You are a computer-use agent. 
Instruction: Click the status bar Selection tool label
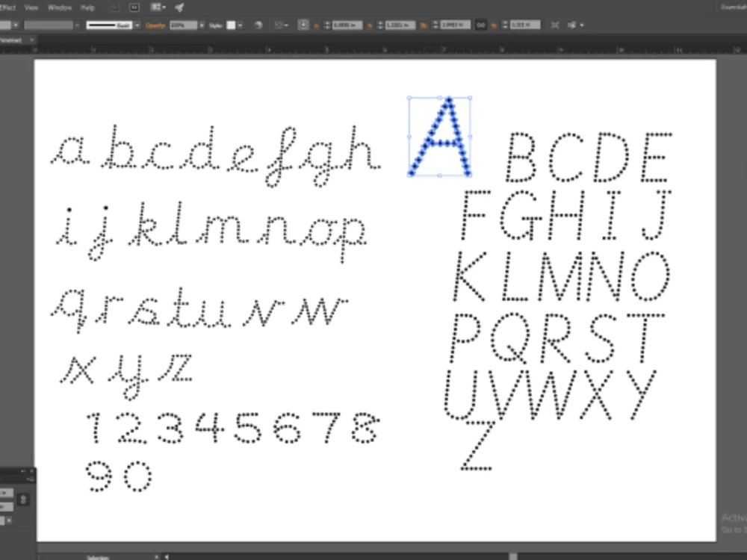tap(96, 557)
